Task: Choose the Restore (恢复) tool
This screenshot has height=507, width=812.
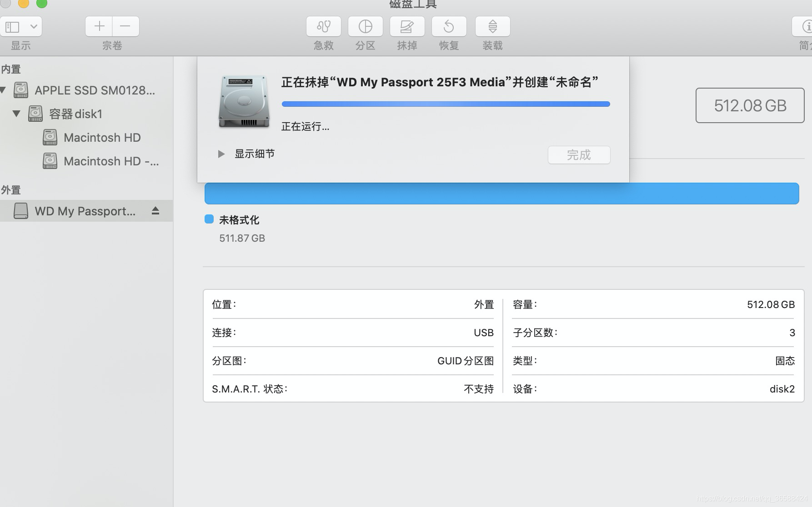Action: point(449,27)
